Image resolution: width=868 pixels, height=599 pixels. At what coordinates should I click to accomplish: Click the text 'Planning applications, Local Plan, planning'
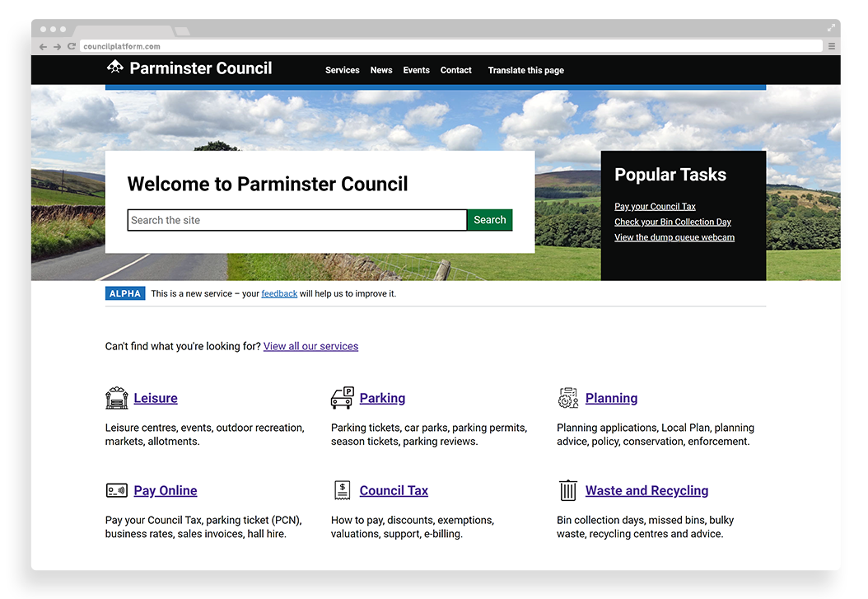click(655, 428)
